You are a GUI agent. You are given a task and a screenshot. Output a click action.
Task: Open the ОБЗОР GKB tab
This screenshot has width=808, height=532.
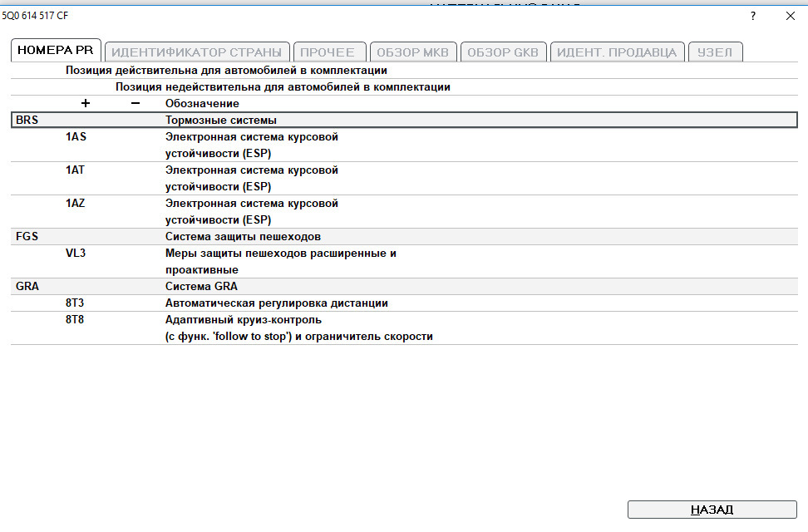503,51
